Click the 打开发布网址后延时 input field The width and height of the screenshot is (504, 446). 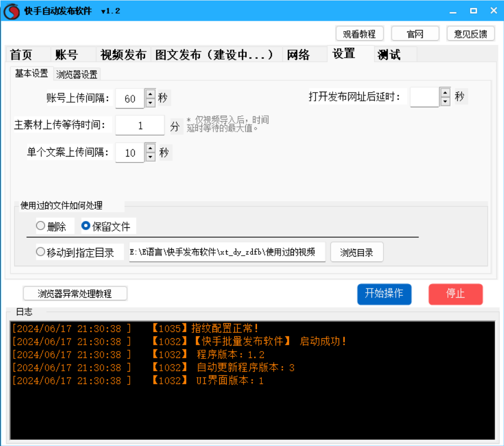click(x=424, y=97)
